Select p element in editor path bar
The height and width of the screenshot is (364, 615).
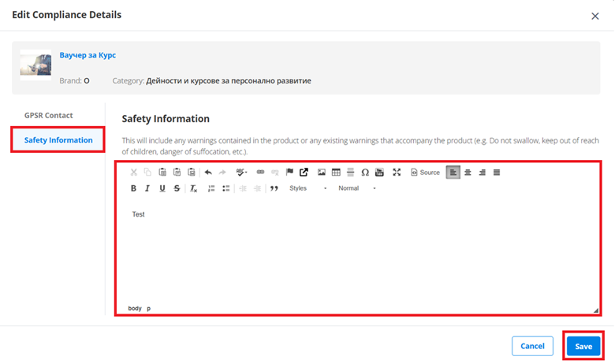[149, 308]
